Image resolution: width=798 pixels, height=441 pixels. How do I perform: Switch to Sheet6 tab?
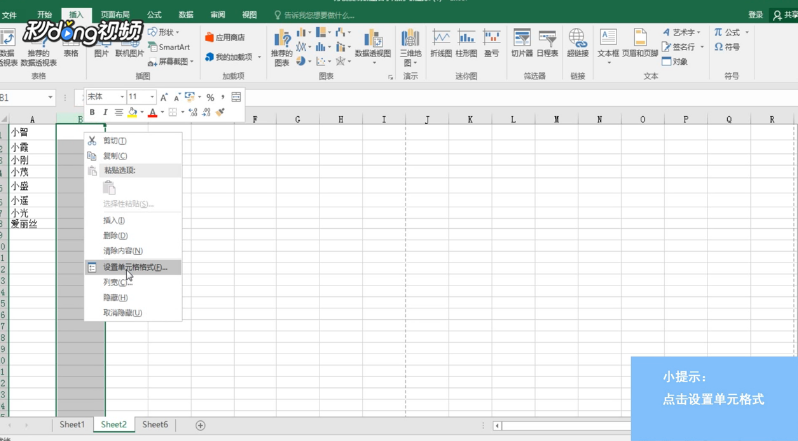[155, 425]
